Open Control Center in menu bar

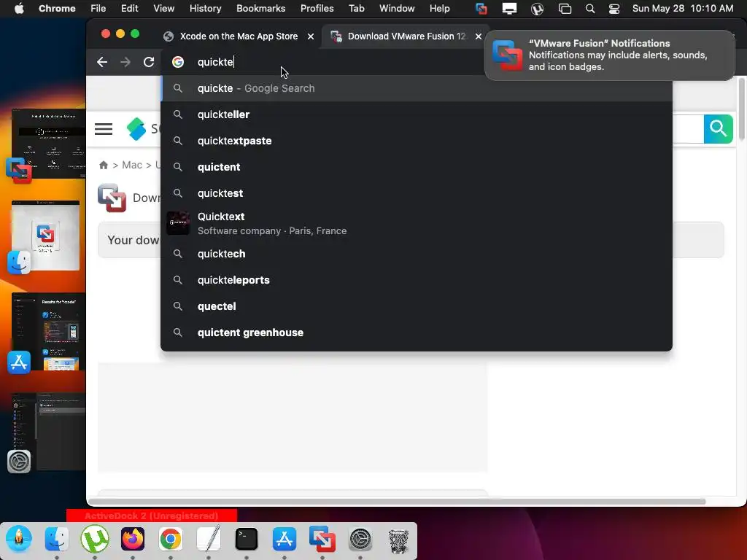pyautogui.click(x=614, y=9)
